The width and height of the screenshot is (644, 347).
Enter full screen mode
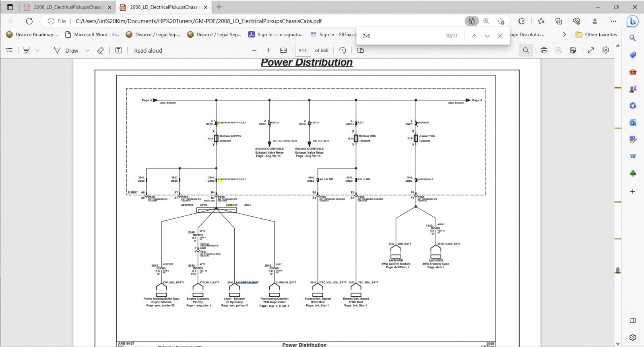tap(591, 50)
